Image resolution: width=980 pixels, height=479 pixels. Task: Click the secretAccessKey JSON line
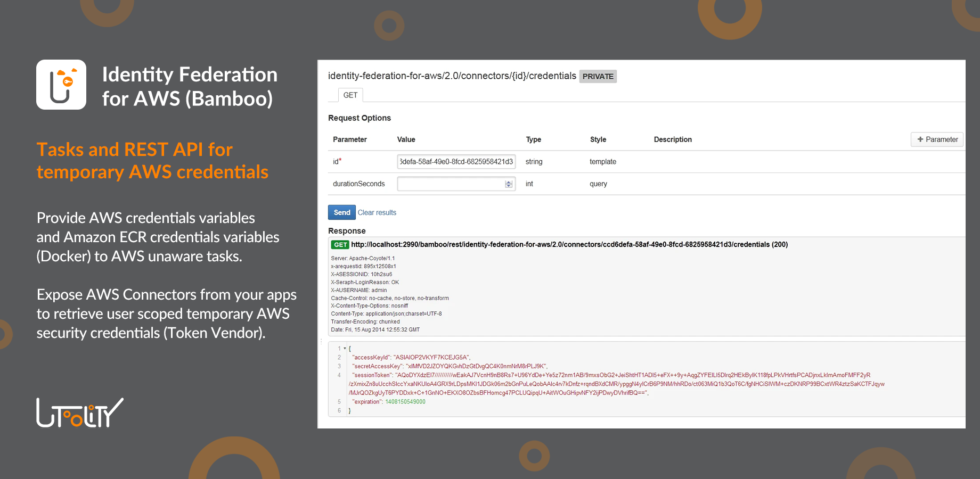tap(450, 366)
